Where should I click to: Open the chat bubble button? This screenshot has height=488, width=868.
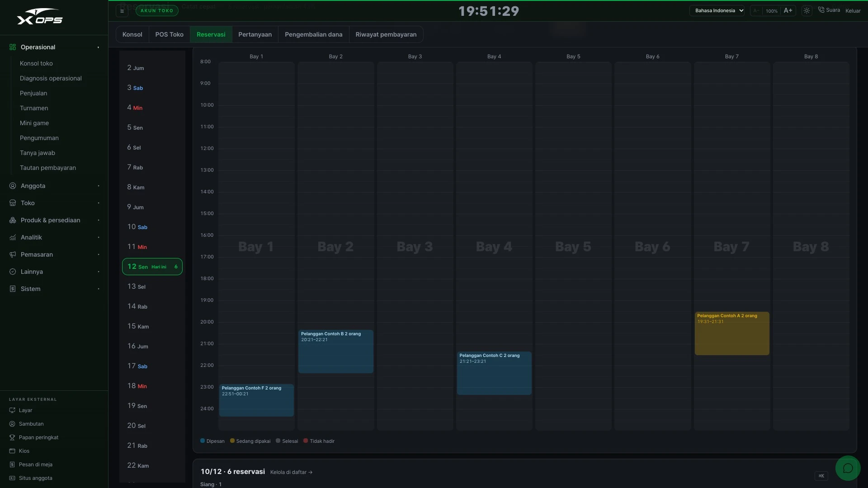point(848,468)
